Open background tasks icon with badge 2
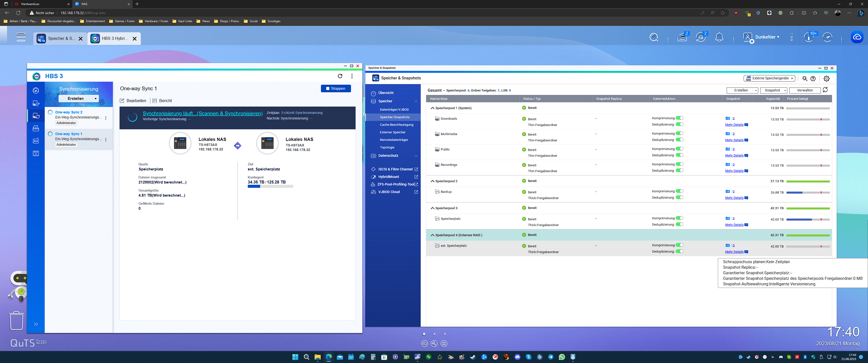868x363 pixels. [x=682, y=37]
